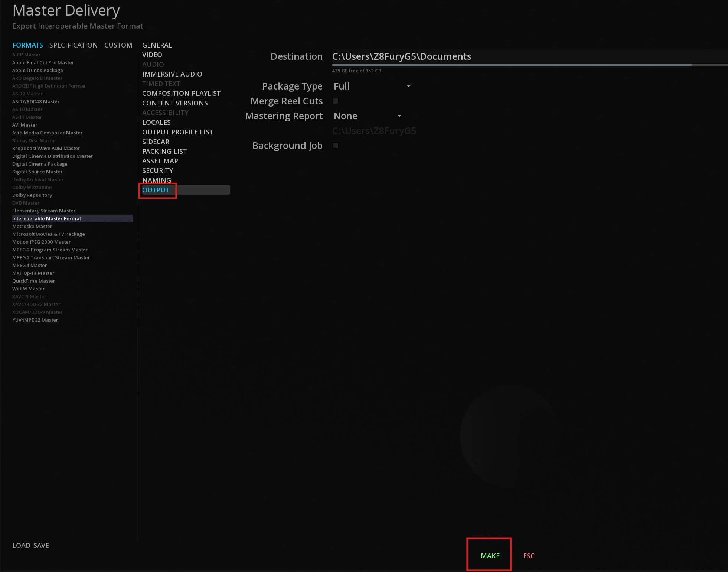728x572 pixels.
Task: Open the Package Type dropdown
Action: coord(371,86)
